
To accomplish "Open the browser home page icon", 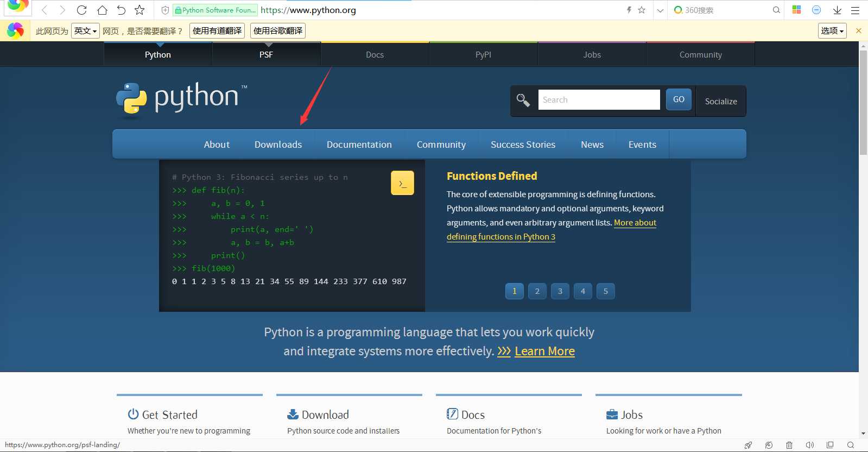I will click(102, 10).
